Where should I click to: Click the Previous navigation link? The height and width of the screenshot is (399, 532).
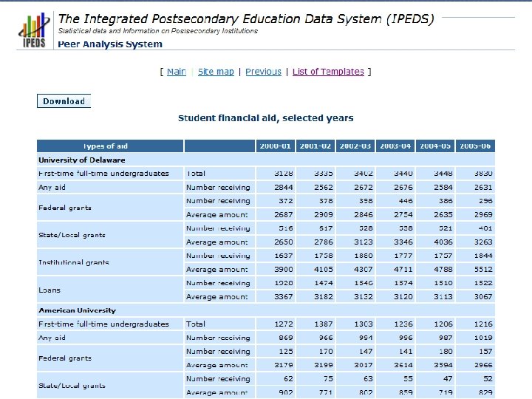point(263,72)
